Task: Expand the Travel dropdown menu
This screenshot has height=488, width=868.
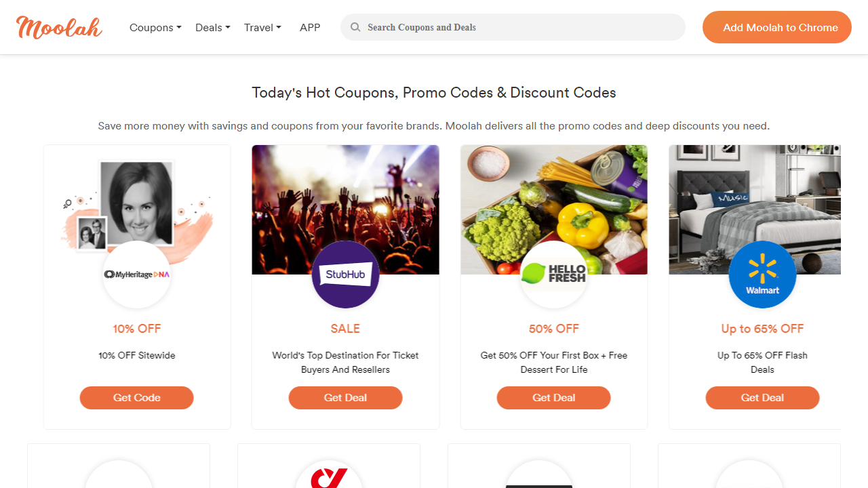Action: [262, 28]
